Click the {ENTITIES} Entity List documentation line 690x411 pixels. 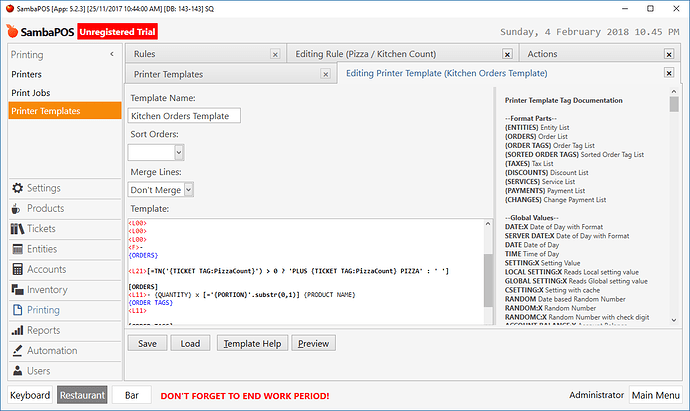(537, 127)
